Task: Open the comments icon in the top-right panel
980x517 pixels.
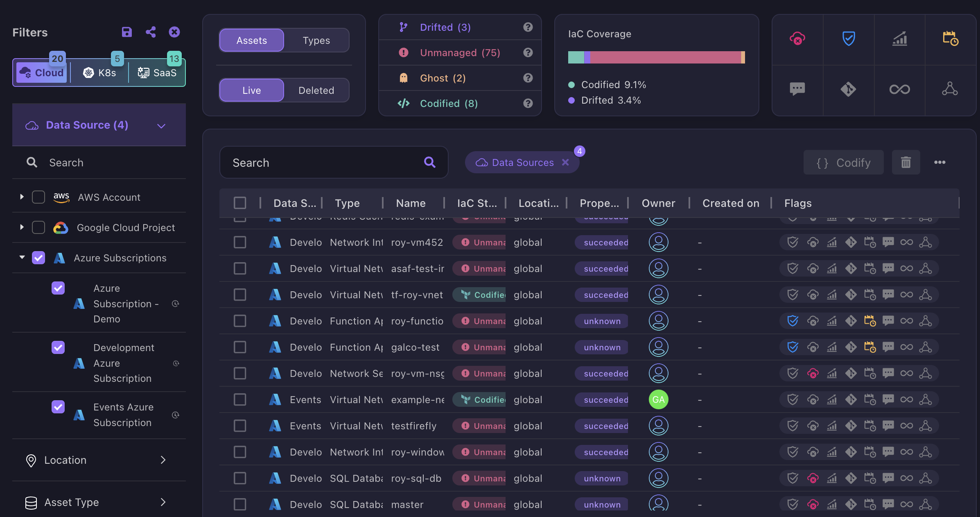Action: click(x=797, y=89)
